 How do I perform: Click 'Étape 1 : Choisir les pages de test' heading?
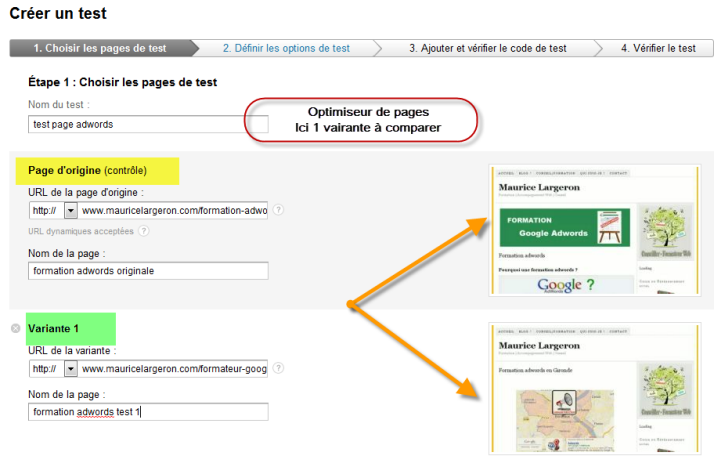click(x=122, y=82)
